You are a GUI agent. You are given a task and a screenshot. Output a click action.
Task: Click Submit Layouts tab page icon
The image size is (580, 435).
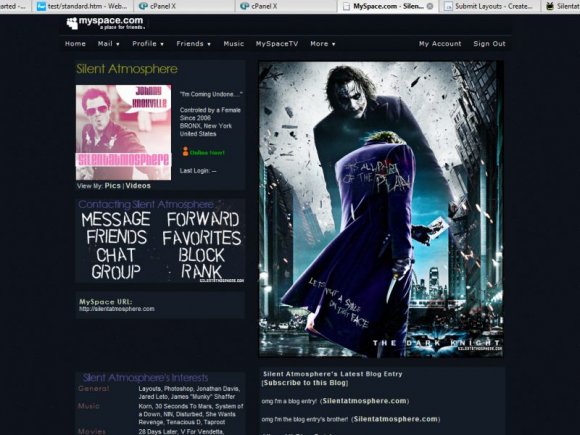[448, 6]
